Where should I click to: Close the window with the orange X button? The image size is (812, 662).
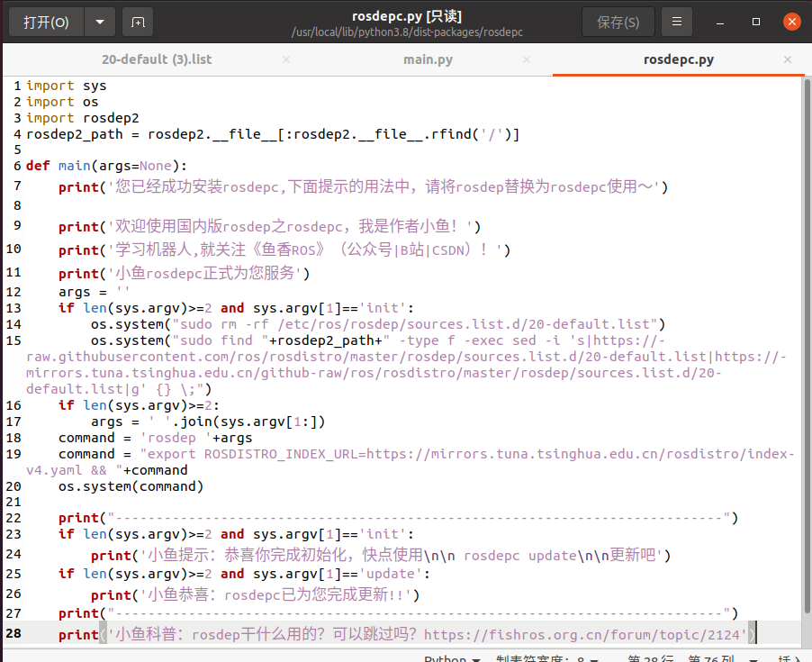pyautogui.click(x=792, y=22)
